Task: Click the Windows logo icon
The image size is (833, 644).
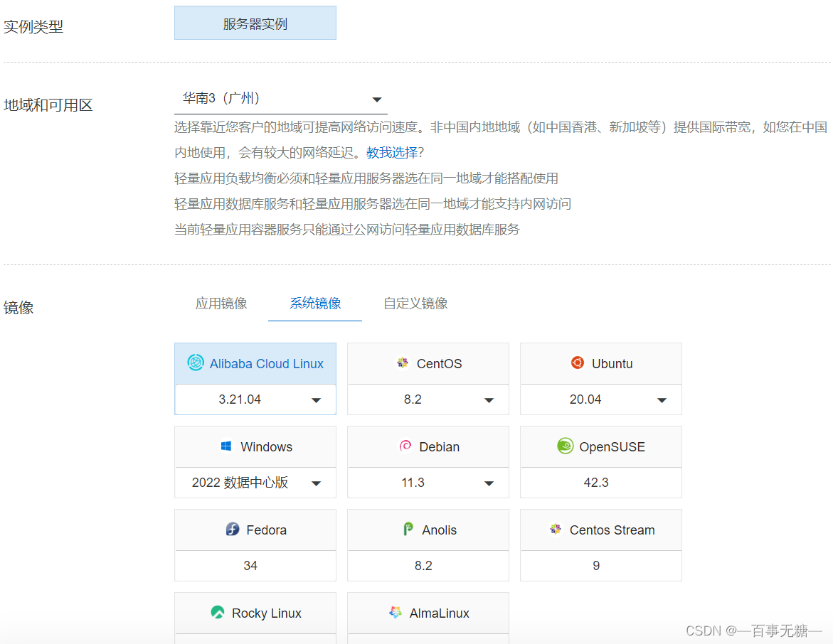Action: (226, 446)
